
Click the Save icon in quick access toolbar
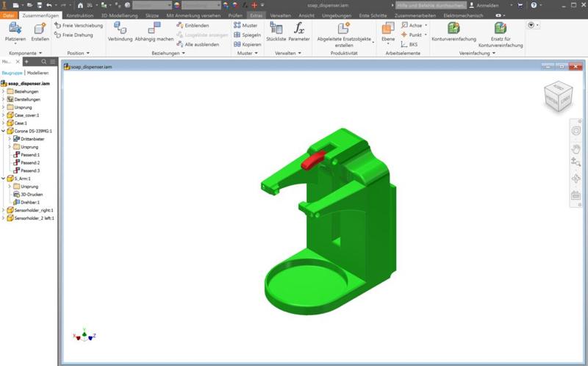tap(40, 5)
